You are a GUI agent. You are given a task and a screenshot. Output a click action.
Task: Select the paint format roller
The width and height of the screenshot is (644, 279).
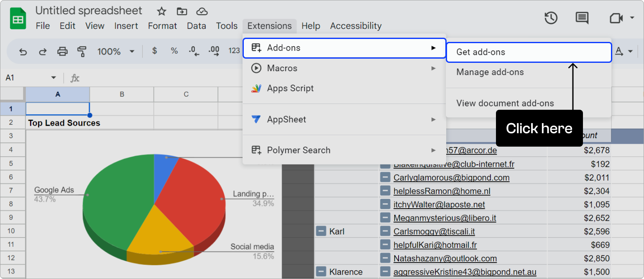82,52
